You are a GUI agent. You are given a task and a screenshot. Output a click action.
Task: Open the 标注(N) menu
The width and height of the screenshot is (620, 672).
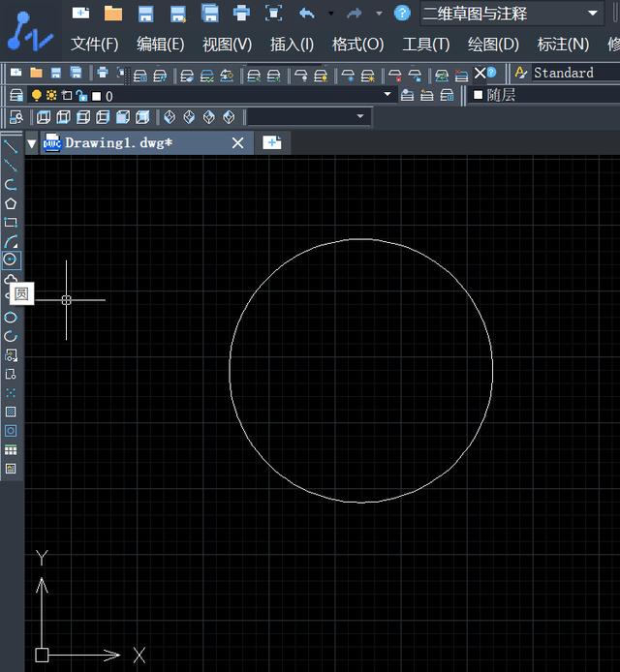click(x=563, y=45)
